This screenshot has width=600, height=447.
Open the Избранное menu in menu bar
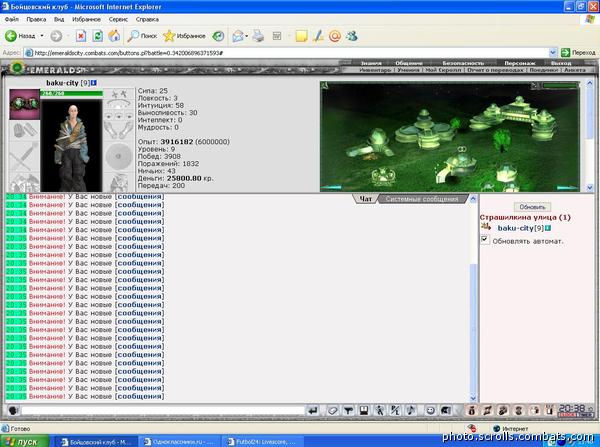[86, 19]
